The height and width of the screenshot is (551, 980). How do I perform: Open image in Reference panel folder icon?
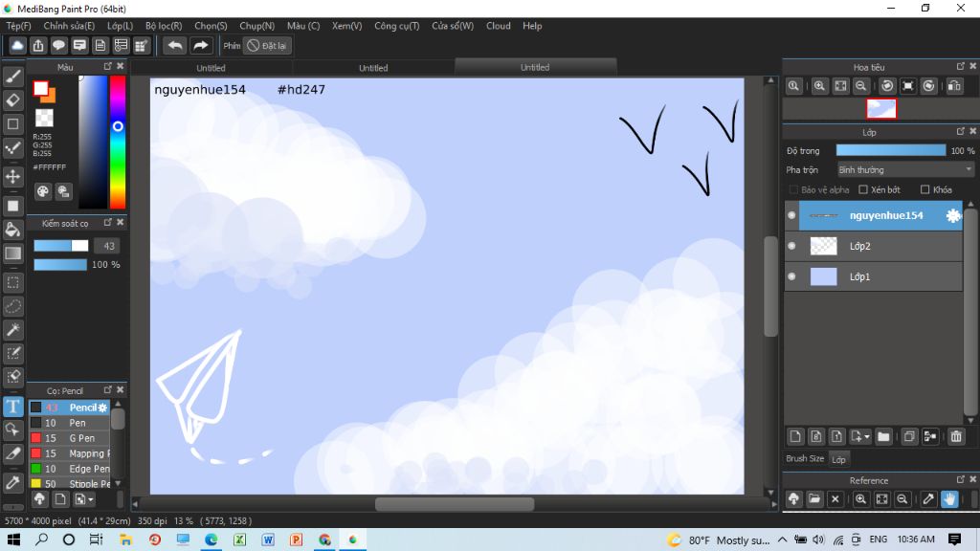coord(814,499)
